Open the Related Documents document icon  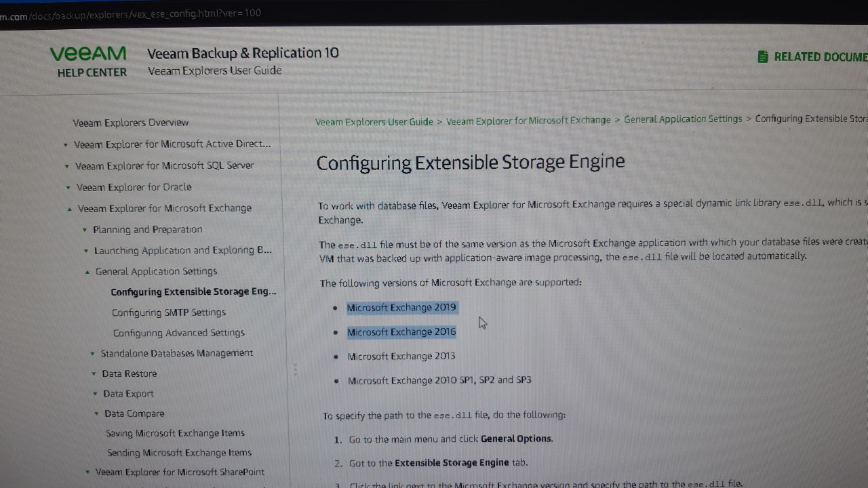[763, 57]
